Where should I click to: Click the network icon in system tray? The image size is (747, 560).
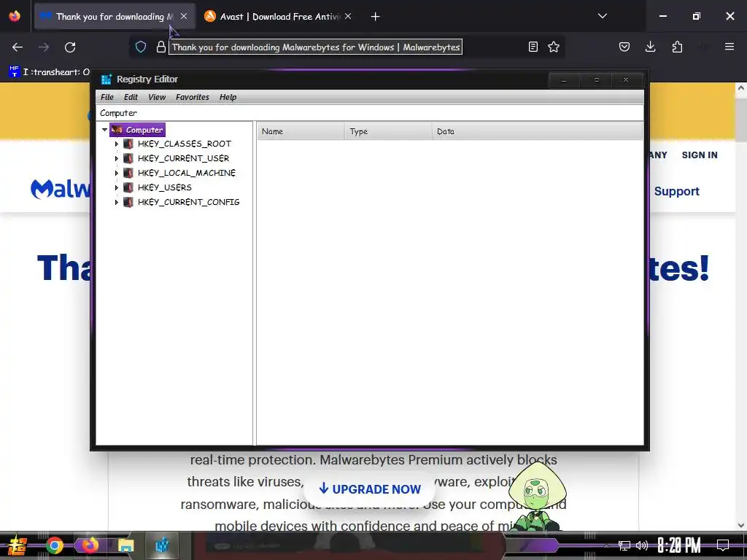point(624,545)
